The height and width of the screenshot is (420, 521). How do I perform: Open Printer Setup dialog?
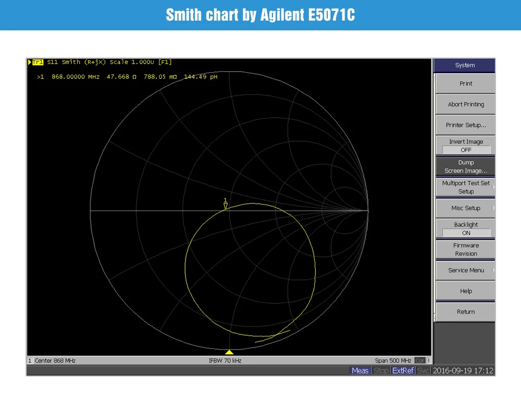coord(466,125)
